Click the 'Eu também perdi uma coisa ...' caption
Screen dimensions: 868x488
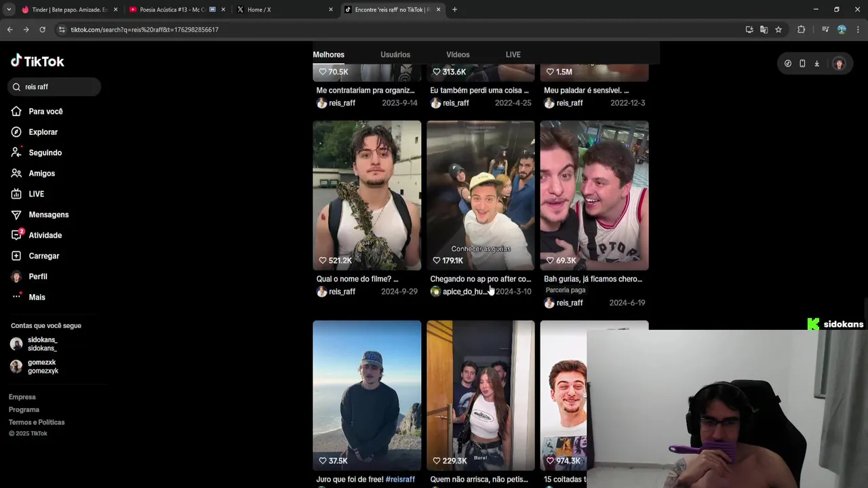[x=479, y=90]
